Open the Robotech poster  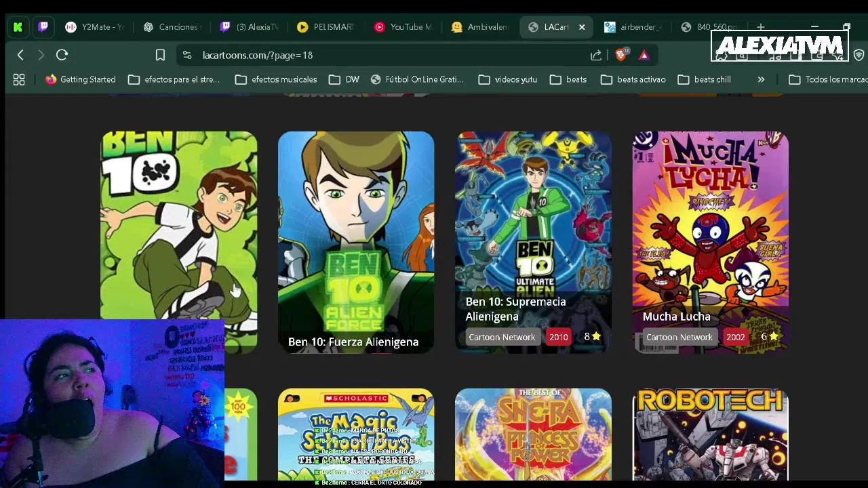point(710,434)
